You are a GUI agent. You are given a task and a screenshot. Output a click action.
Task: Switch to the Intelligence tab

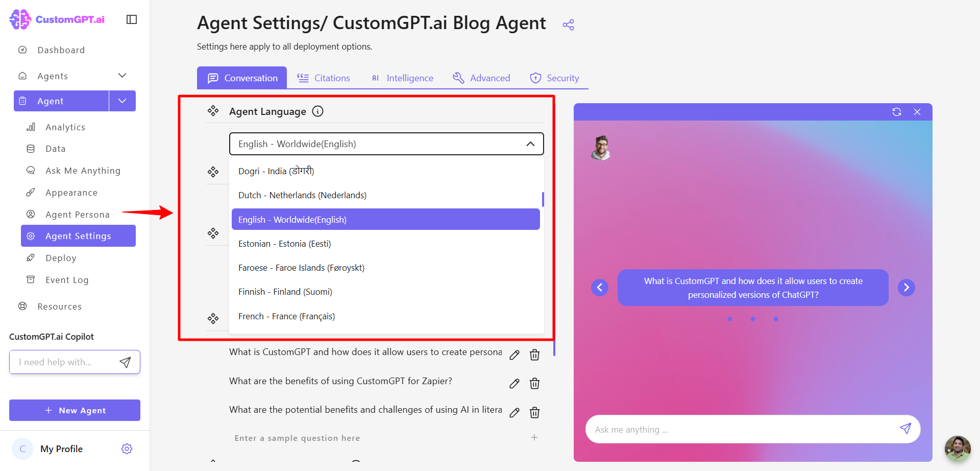tap(402, 78)
